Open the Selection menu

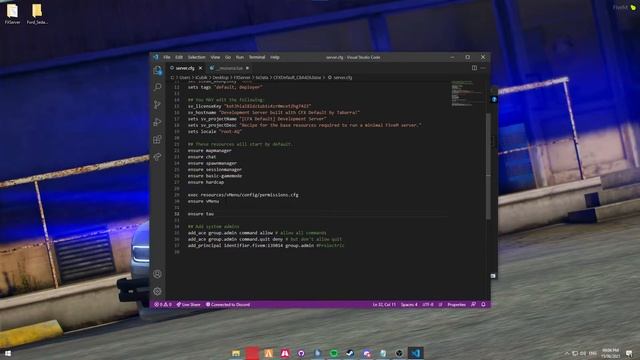click(x=197, y=57)
